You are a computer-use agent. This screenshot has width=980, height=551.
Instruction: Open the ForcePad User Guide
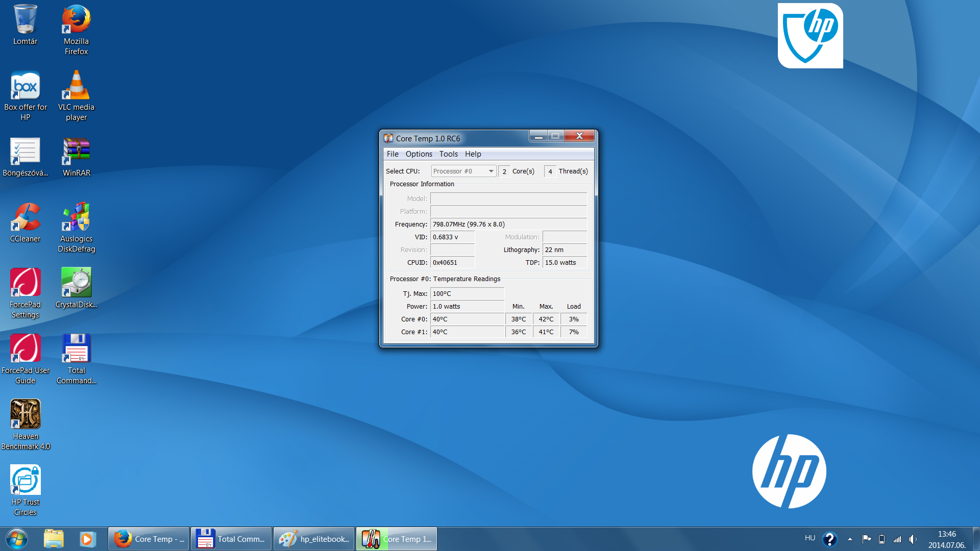[25, 349]
